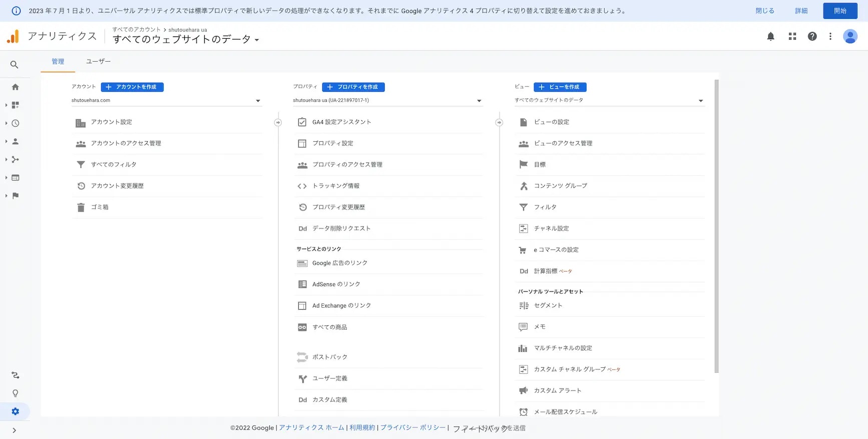Open the user account avatar
This screenshot has width=868, height=439.
click(850, 36)
